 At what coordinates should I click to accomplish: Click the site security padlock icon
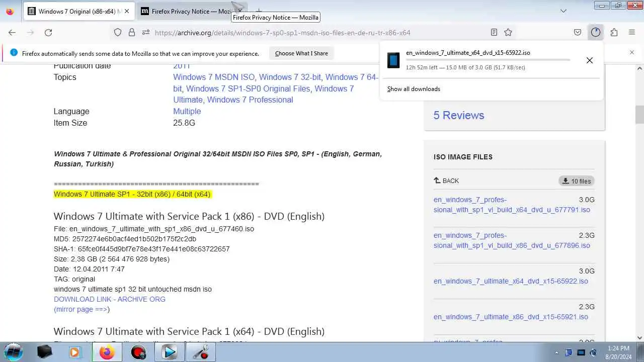[x=132, y=32]
